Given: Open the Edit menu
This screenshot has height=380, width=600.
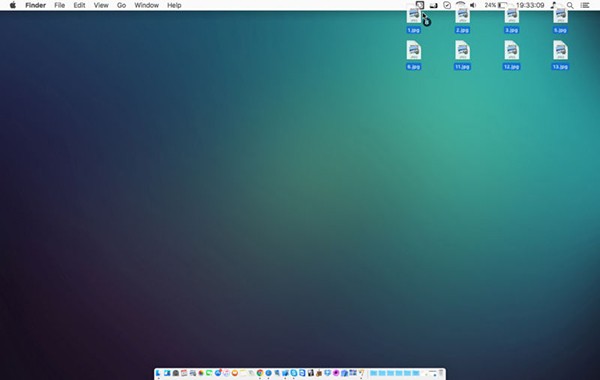Looking at the screenshot, I should coord(79,5).
